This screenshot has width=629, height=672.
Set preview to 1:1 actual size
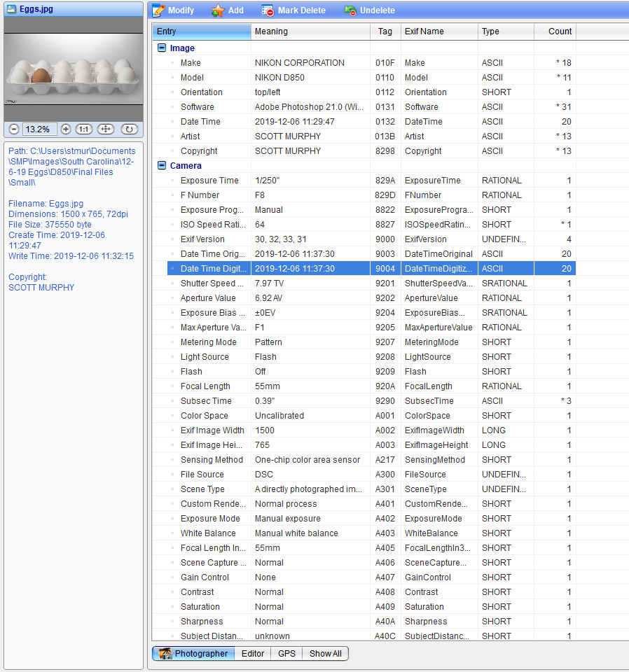[x=84, y=129]
